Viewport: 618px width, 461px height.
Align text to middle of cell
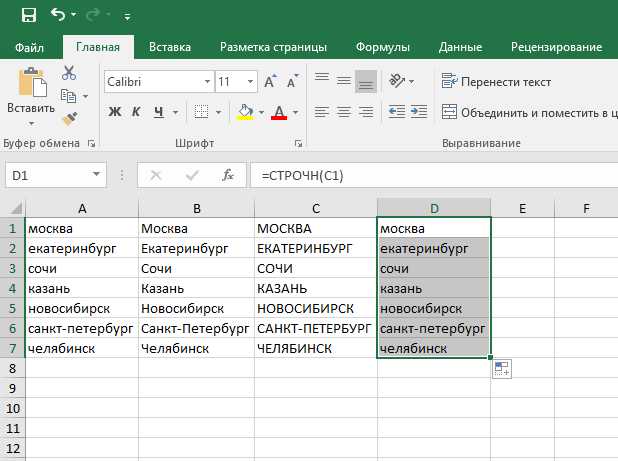(344, 81)
